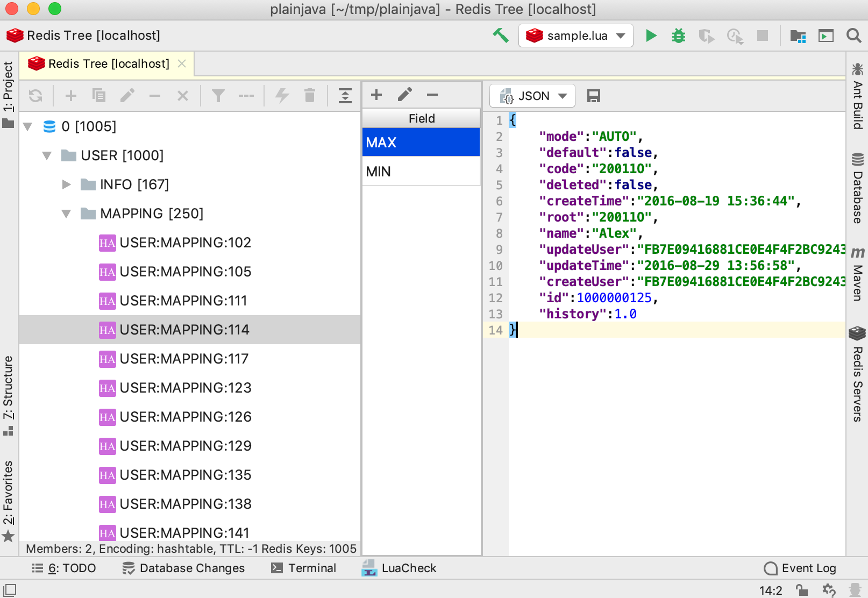
Task: Collapse the MAPPING [250] folder
Action: tap(67, 214)
